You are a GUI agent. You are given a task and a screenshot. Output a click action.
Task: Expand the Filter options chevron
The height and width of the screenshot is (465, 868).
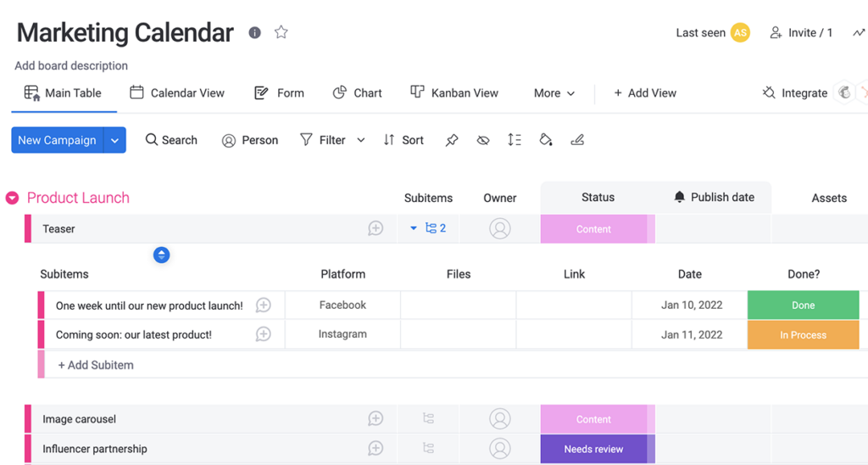(361, 140)
